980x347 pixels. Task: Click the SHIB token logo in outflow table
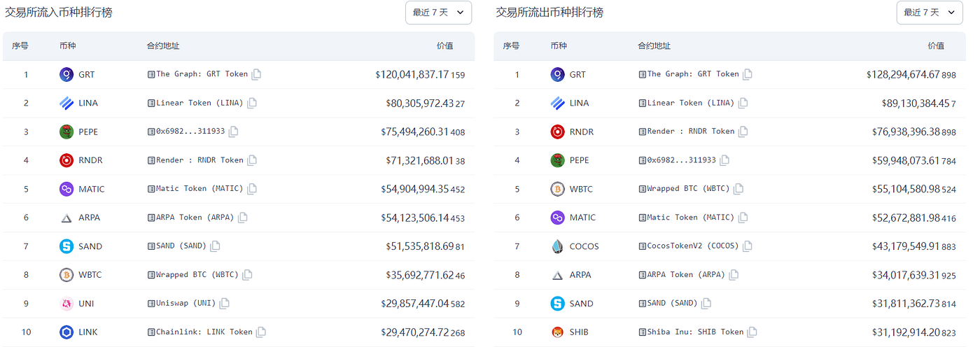coord(557,332)
